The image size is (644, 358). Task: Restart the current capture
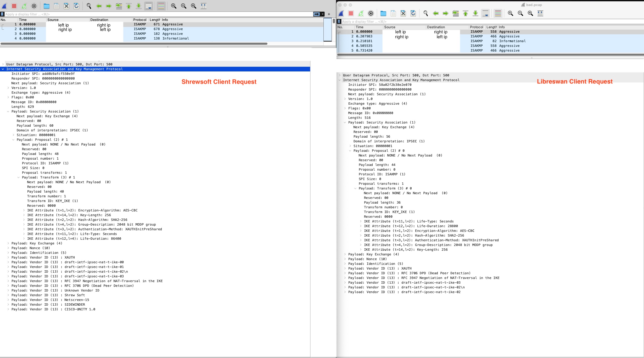(24, 6)
